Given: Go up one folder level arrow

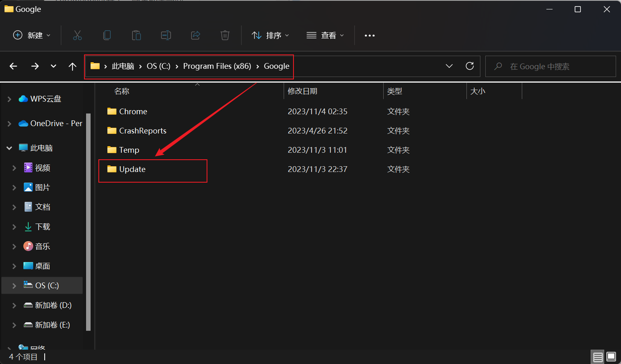Looking at the screenshot, I should [x=73, y=66].
